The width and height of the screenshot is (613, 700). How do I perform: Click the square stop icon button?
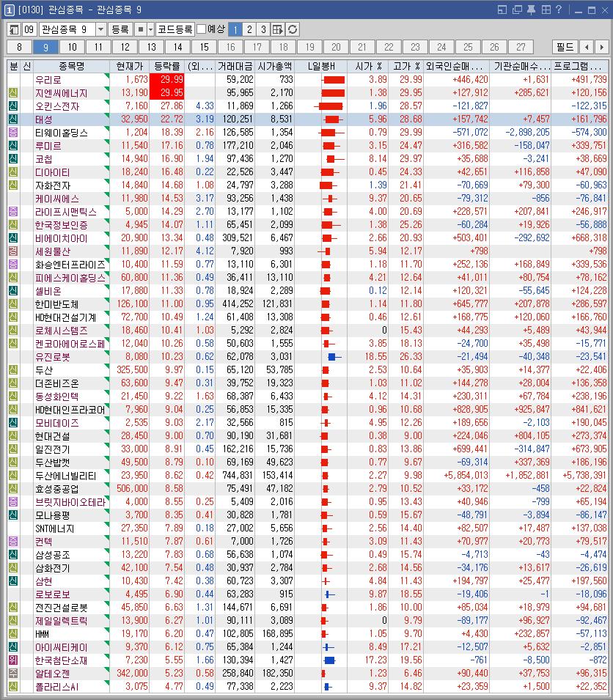click(x=141, y=29)
